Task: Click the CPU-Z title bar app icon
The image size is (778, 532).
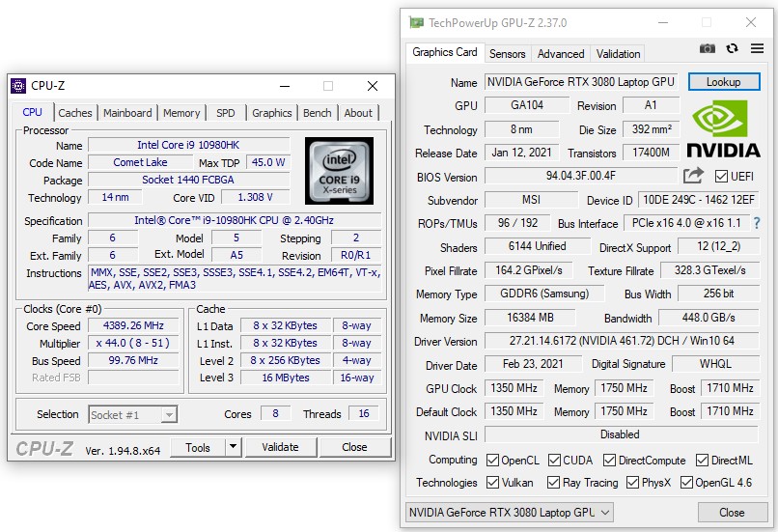Action: 18,86
